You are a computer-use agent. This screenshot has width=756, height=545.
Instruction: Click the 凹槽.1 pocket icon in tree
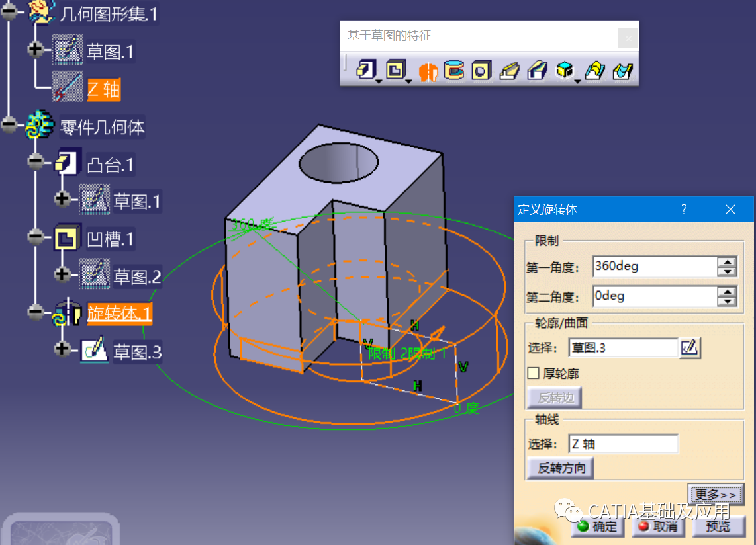67,237
